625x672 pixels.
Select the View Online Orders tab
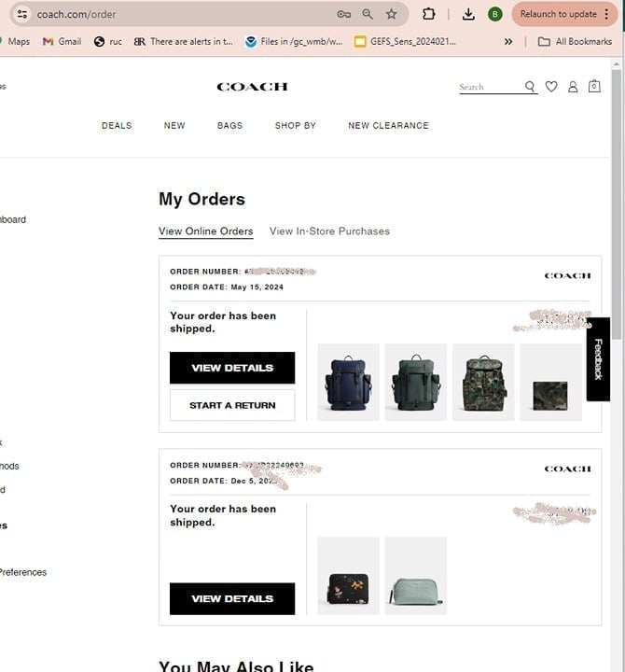click(x=205, y=231)
